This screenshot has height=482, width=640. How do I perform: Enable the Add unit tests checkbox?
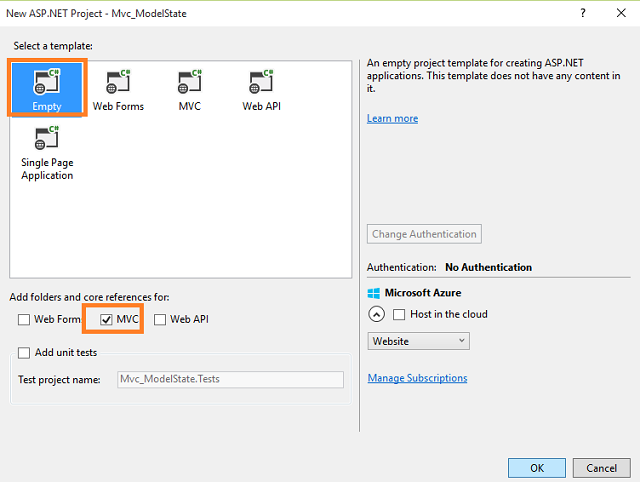click(24, 353)
